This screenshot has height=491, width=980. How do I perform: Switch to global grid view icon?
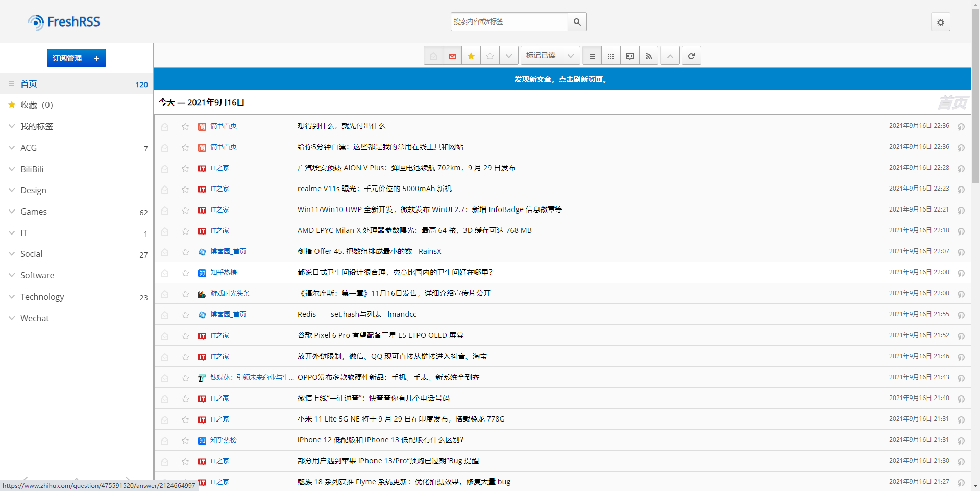pos(610,56)
